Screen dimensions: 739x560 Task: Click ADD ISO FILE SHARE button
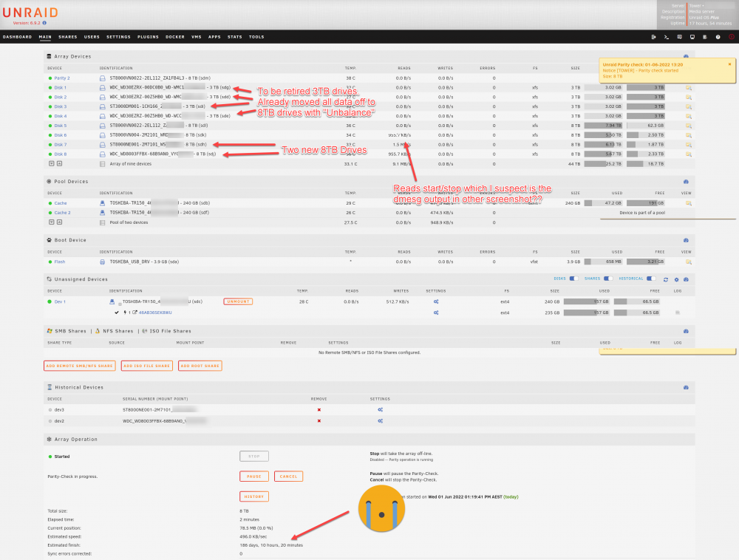(x=146, y=366)
